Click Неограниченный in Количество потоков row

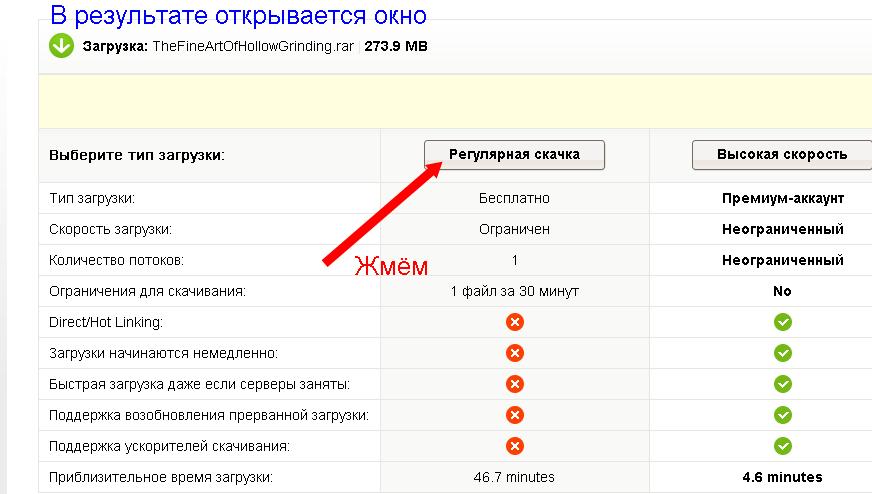pos(783,260)
